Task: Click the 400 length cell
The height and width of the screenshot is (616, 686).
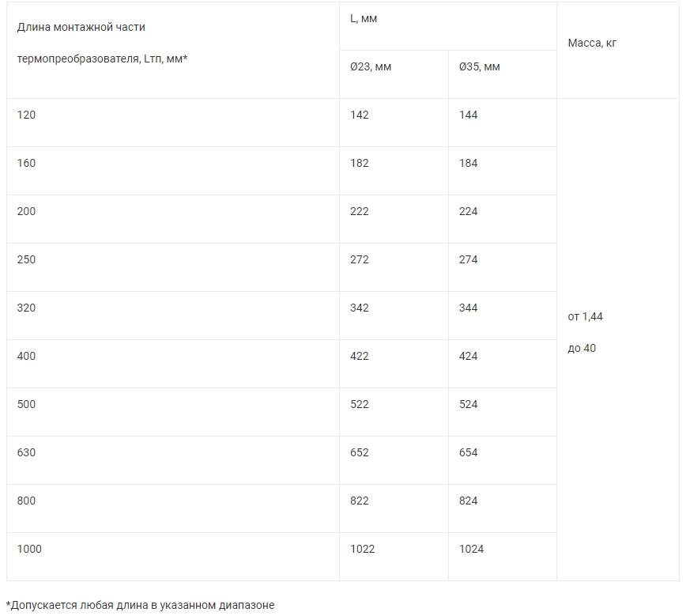Action: coord(26,356)
